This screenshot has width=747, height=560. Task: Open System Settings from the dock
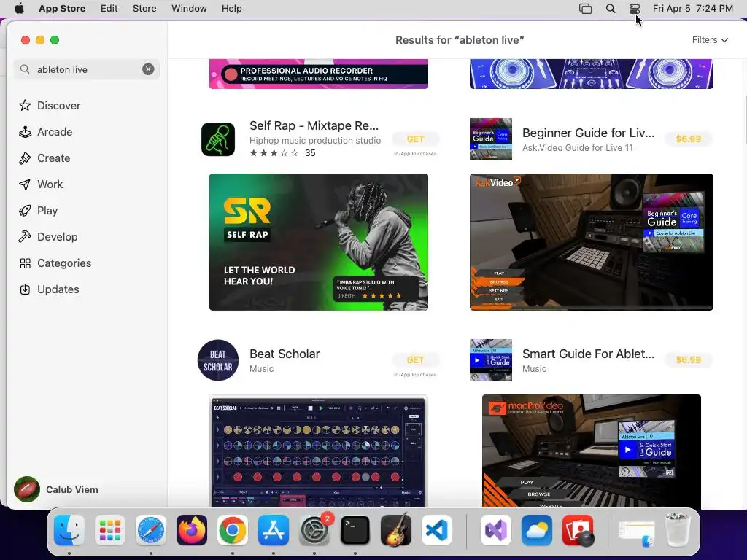pyautogui.click(x=314, y=531)
